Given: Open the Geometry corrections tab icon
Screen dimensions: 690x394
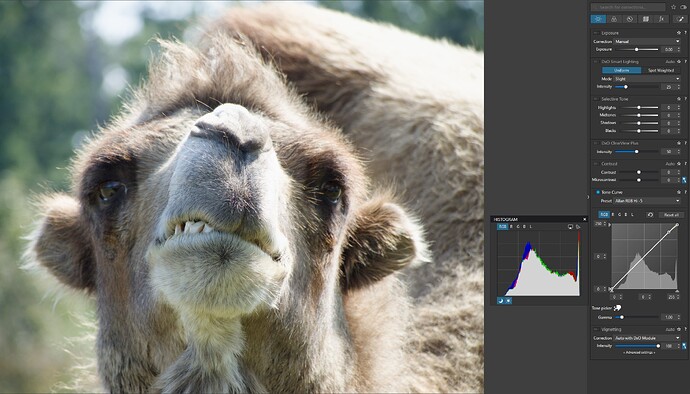Looking at the screenshot, I should tap(646, 19).
